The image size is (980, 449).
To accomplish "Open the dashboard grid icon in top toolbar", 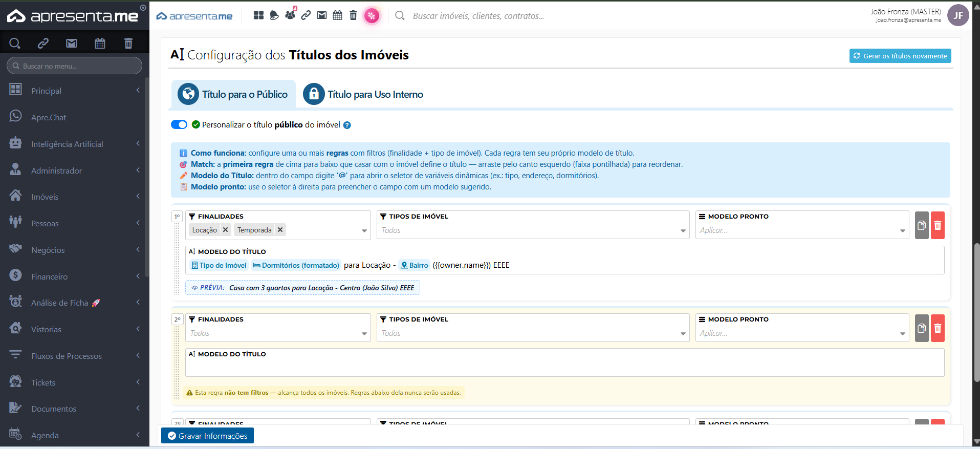I will coord(258,15).
